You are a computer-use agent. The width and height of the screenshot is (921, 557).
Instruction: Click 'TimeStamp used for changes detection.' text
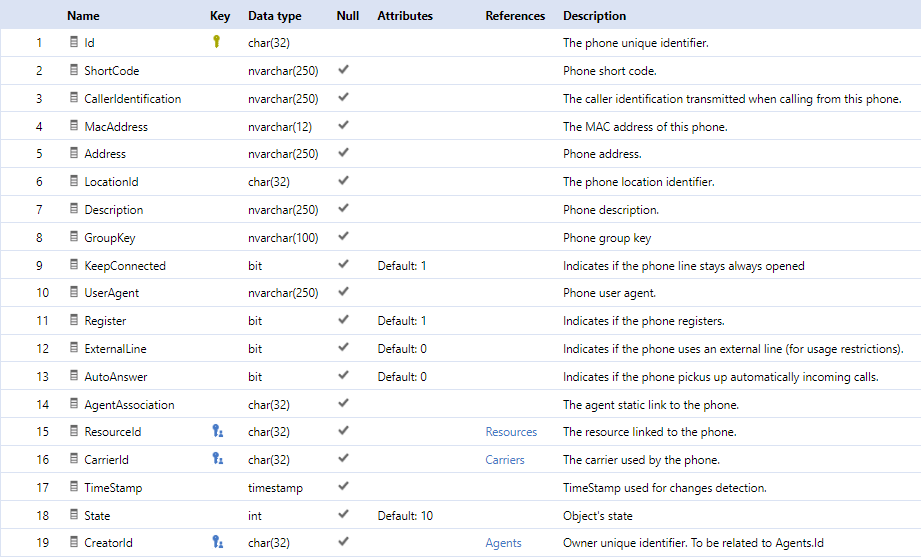(665, 488)
